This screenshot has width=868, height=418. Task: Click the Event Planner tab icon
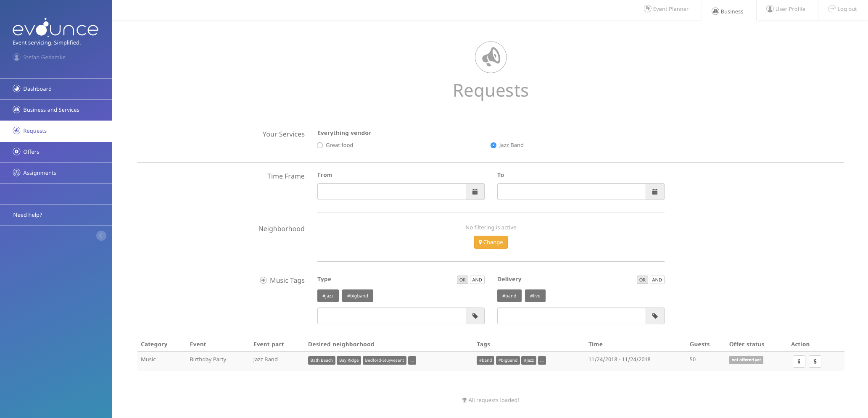coord(648,9)
